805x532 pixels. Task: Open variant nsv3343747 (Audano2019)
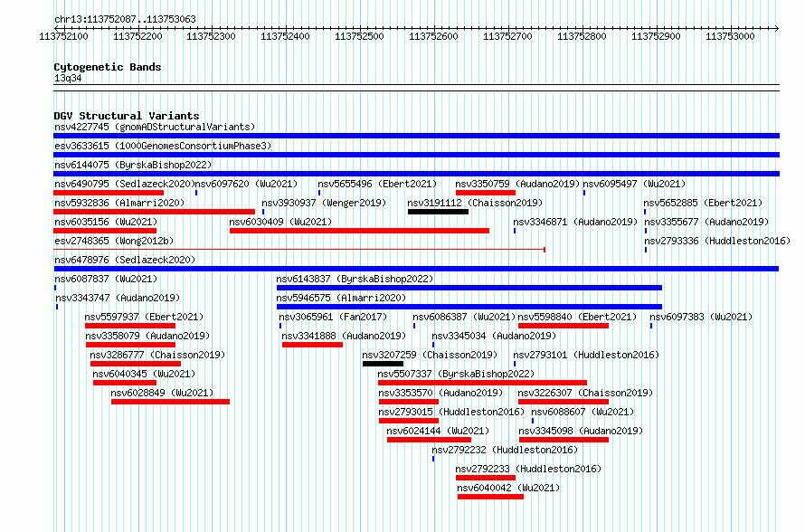pyautogui.click(x=118, y=298)
